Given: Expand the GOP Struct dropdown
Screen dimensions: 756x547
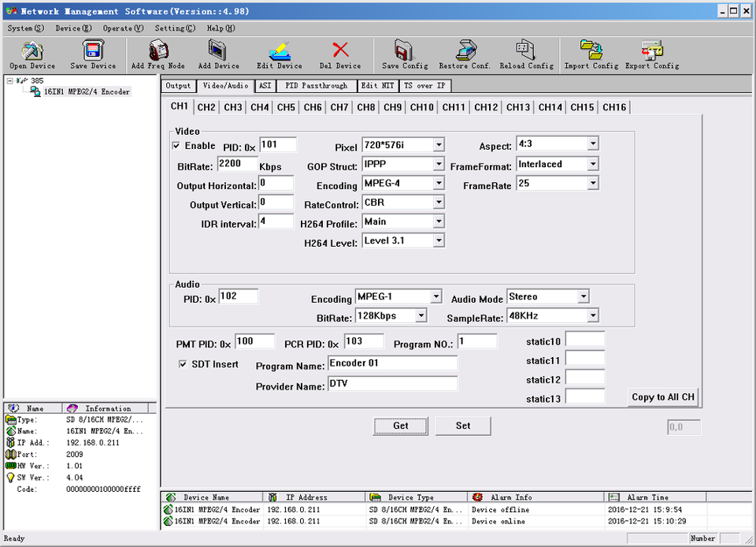Looking at the screenshot, I should (x=439, y=164).
